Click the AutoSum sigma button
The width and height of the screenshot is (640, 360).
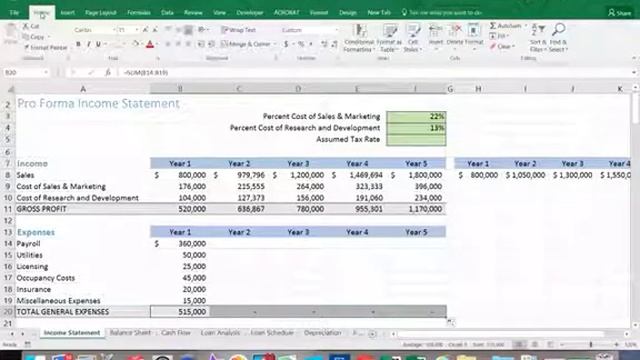coord(505,26)
